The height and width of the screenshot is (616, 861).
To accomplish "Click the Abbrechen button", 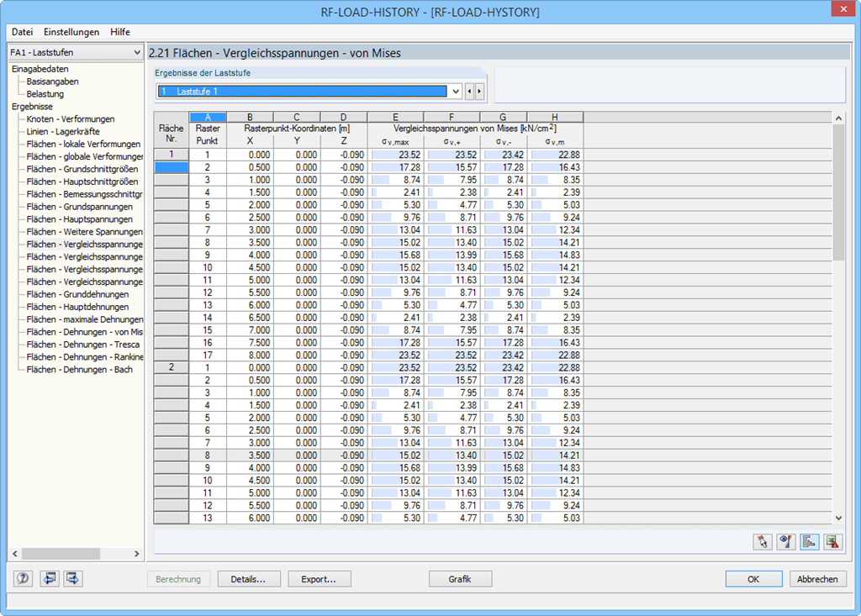I will click(x=817, y=579).
